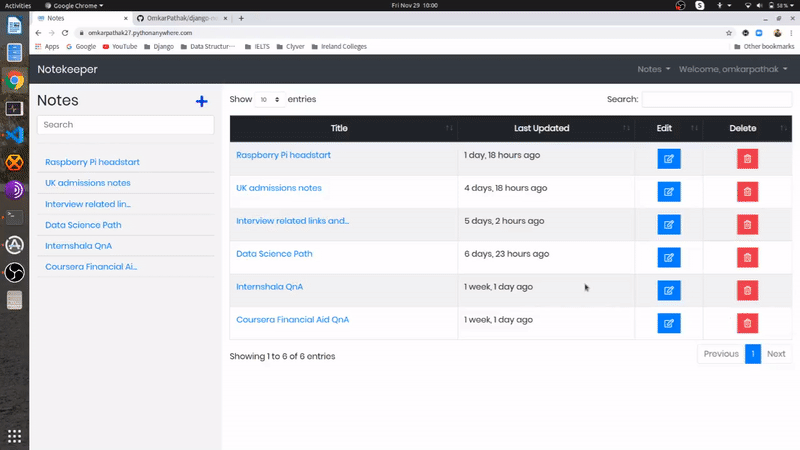The height and width of the screenshot is (450, 800).
Task: Open Google Chrome app menu in top bar
Action: pyautogui.click(x=74, y=6)
